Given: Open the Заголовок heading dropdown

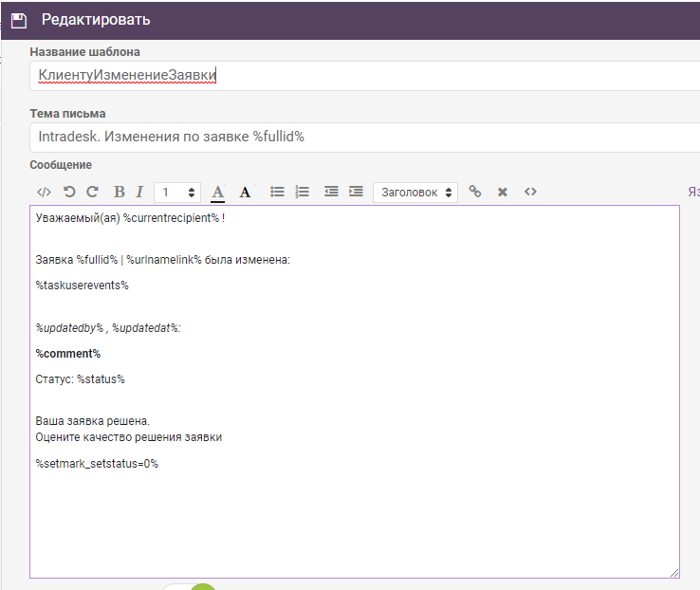Looking at the screenshot, I should 415,193.
